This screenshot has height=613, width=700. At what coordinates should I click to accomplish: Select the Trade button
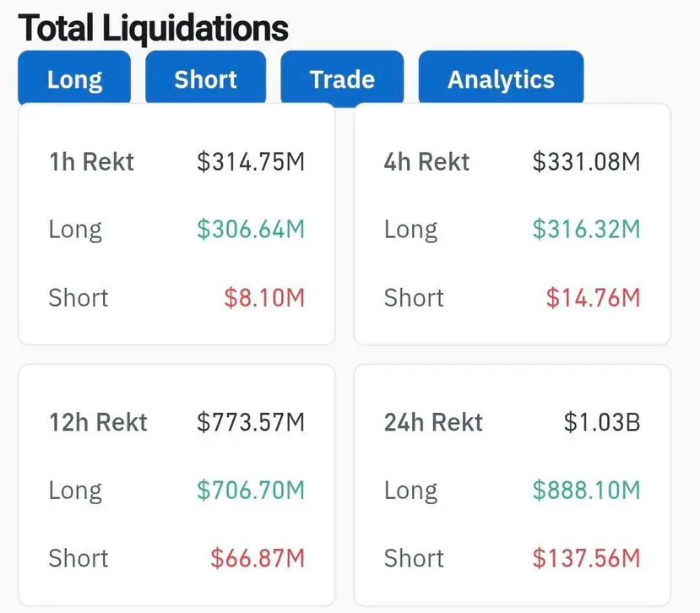point(342,79)
